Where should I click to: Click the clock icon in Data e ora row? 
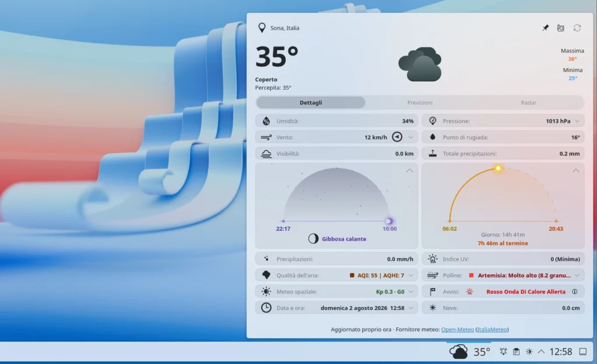point(266,308)
